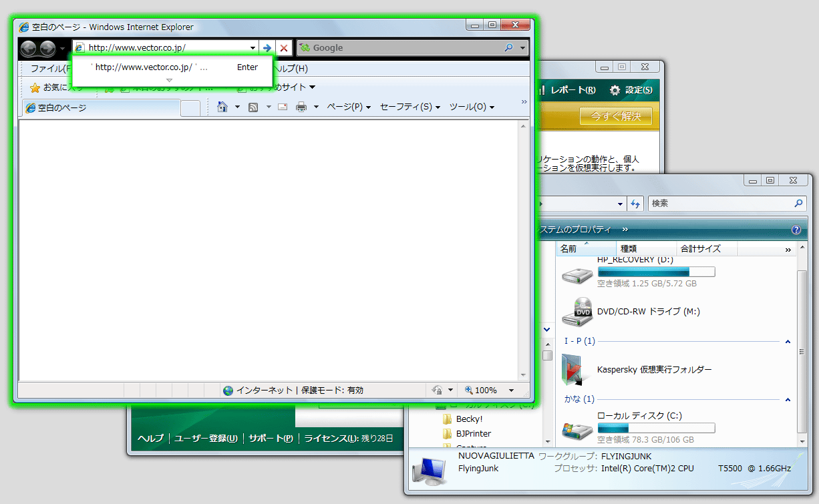
Task: Click ライセンス(L) link in Kaspersky footer
Action: (x=330, y=439)
